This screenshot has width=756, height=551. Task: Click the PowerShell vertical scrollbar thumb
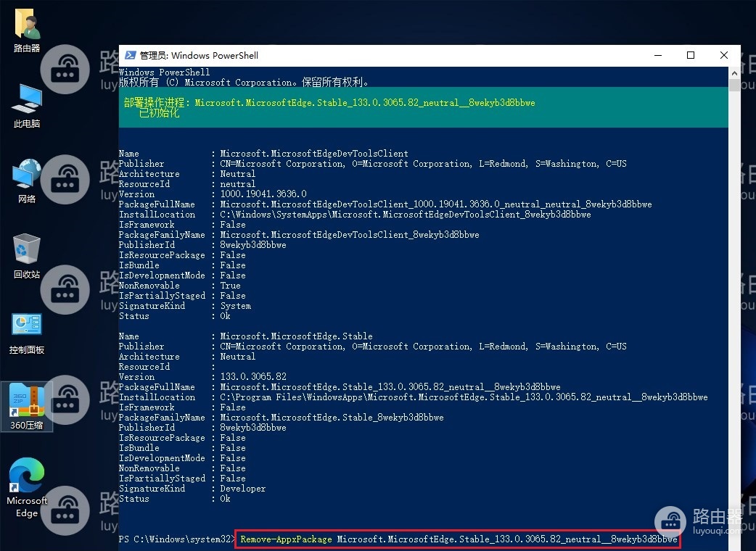(734, 85)
